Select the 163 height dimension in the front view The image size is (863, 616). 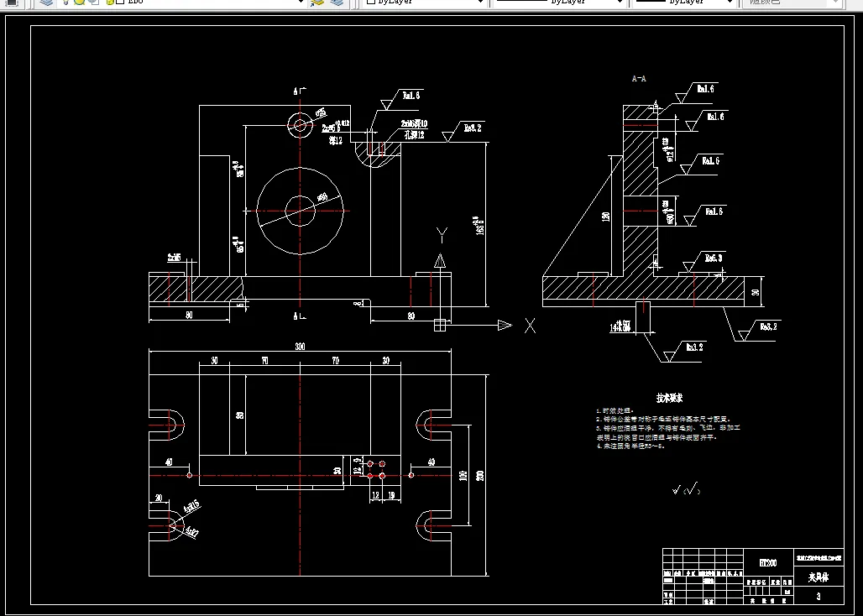point(479,226)
